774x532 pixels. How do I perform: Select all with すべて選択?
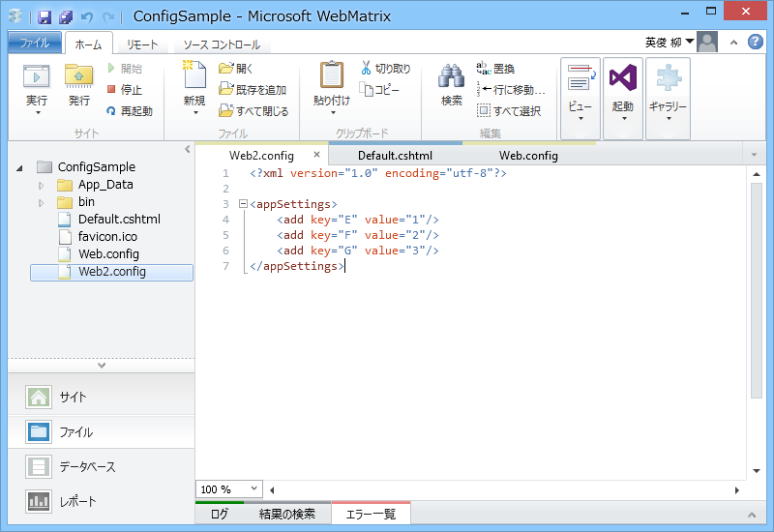pos(509,111)
